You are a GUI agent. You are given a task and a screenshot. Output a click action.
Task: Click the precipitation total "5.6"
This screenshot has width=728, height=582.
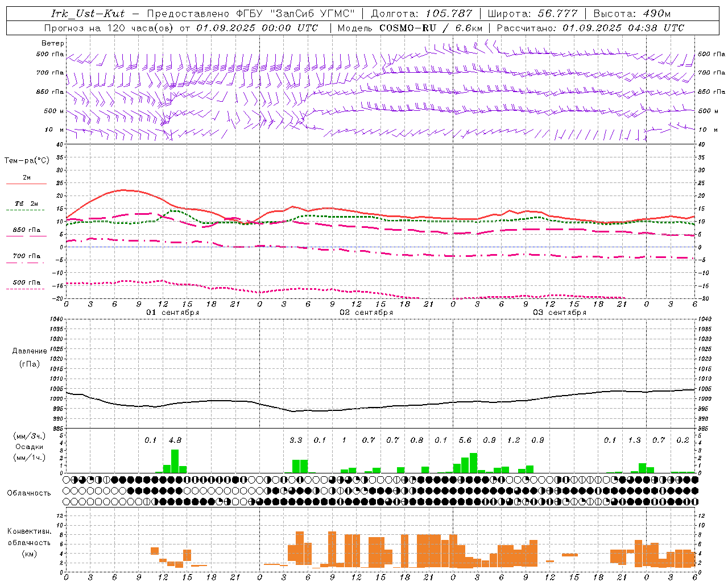(x=465, y=440)
